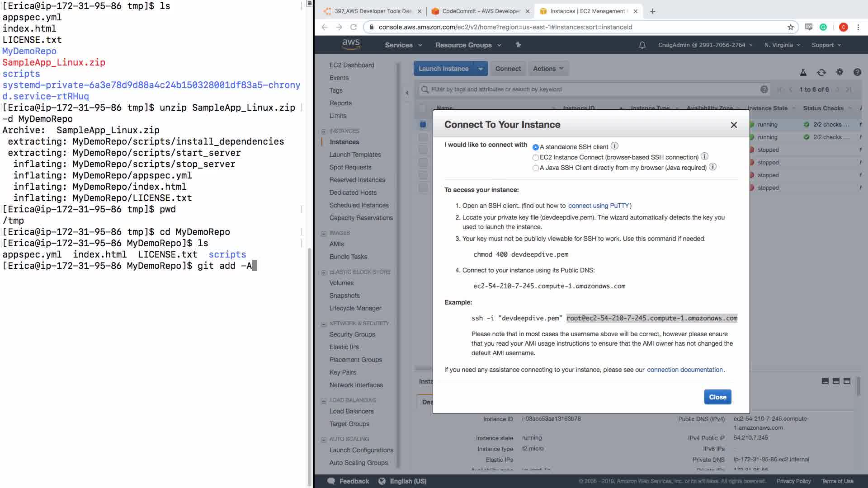Click the blue Close button
The image size is (868, 488).
[x=717, y=397]
